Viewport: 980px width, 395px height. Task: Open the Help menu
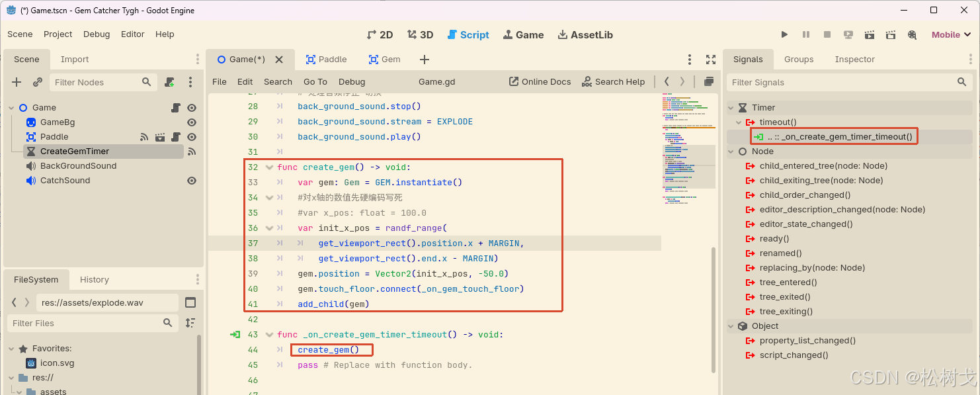pos(165,34)
